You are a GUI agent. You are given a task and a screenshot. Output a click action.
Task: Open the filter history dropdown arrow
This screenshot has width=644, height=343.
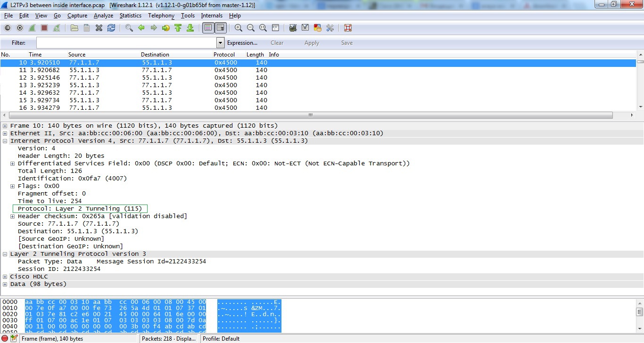(x=220, y=43)
